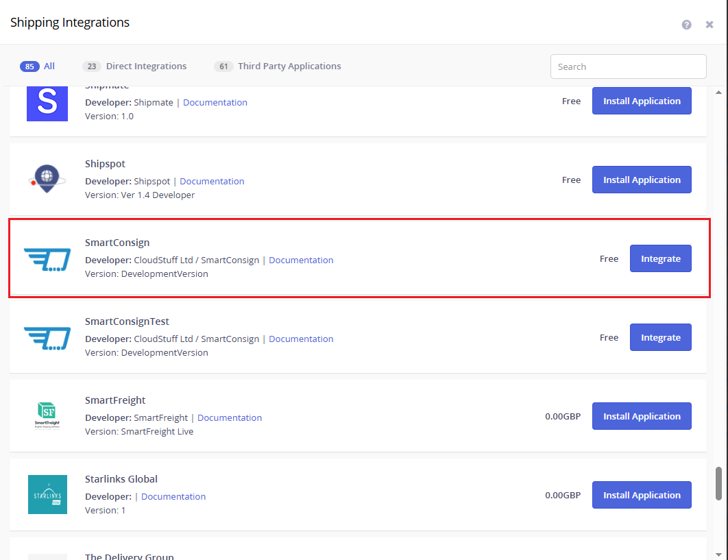Select the SmartConsign title text
The image size is (728, 560).
tap(117, 243)
